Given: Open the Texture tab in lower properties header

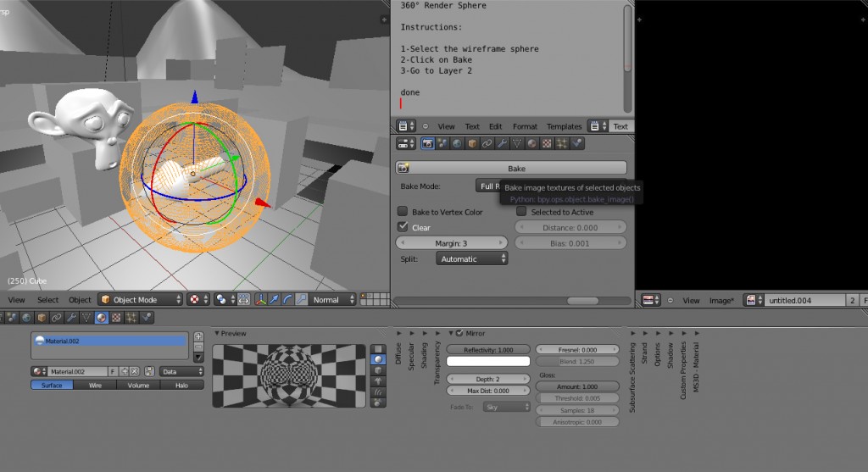Looking at the screenshot, I should pyautogui.click(x=116, y=318).
